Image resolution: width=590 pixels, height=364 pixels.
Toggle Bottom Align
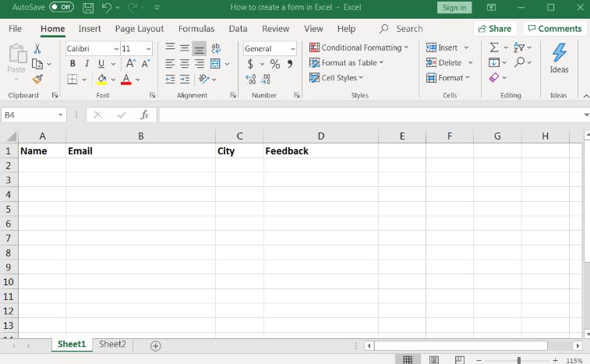(199, 48)
